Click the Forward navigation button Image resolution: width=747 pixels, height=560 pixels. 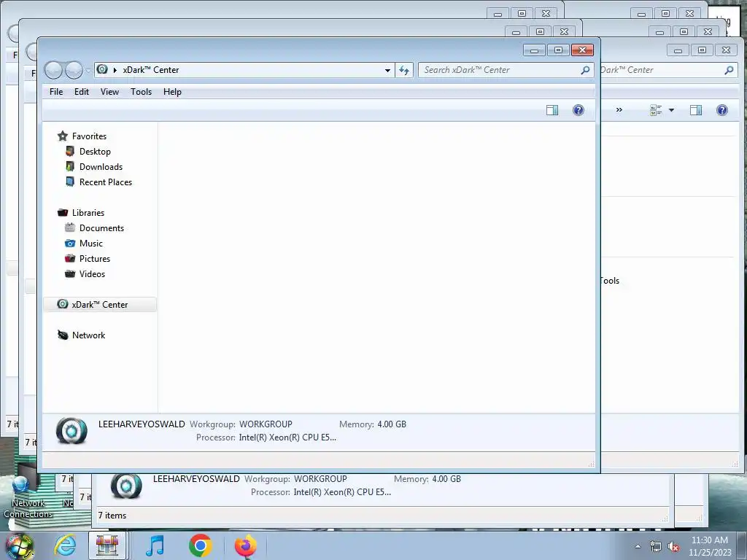(74, 70)
